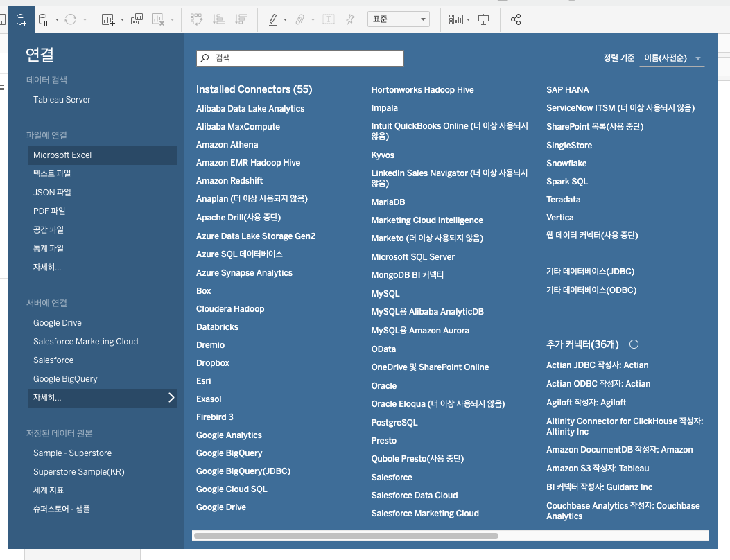The image size is (730, 560).
Task: Open Salesforce Marketing Cloud in left sidebar
Action: click(86, 342)
